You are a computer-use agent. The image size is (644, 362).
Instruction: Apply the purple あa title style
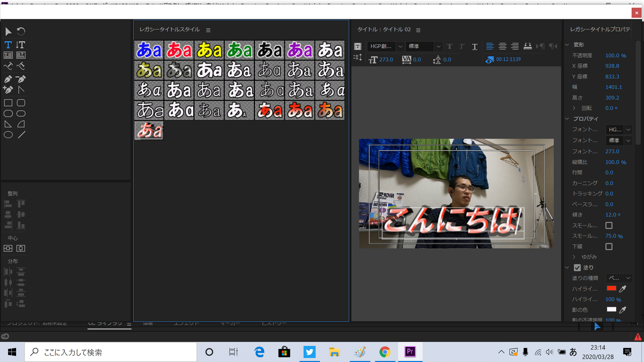pyautogui.click(x=299, y=50)
